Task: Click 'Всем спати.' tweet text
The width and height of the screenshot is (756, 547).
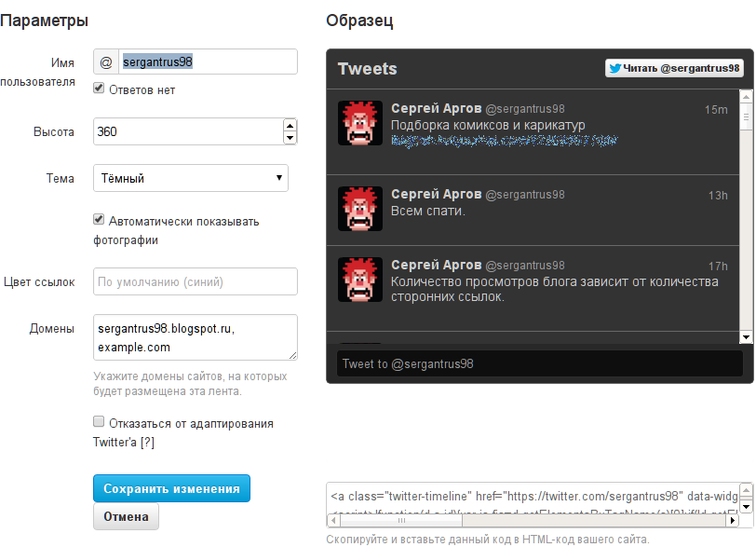Action: pyautogui.click(x=428, y=211)
